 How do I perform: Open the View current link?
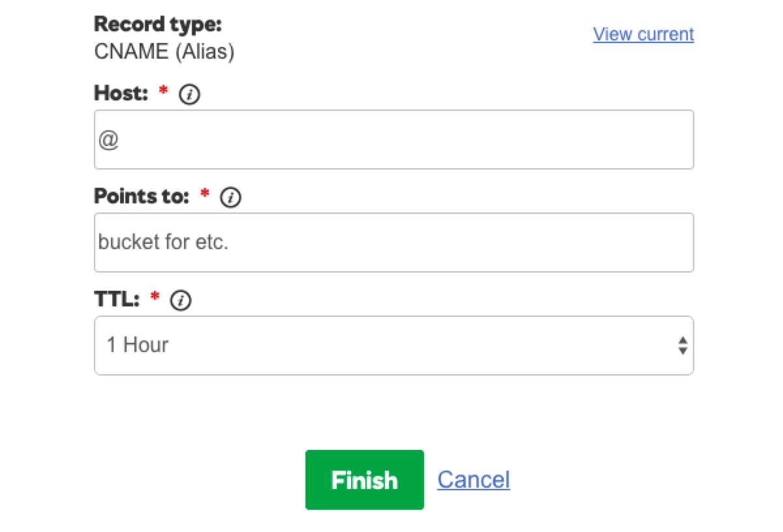(643, 34)
